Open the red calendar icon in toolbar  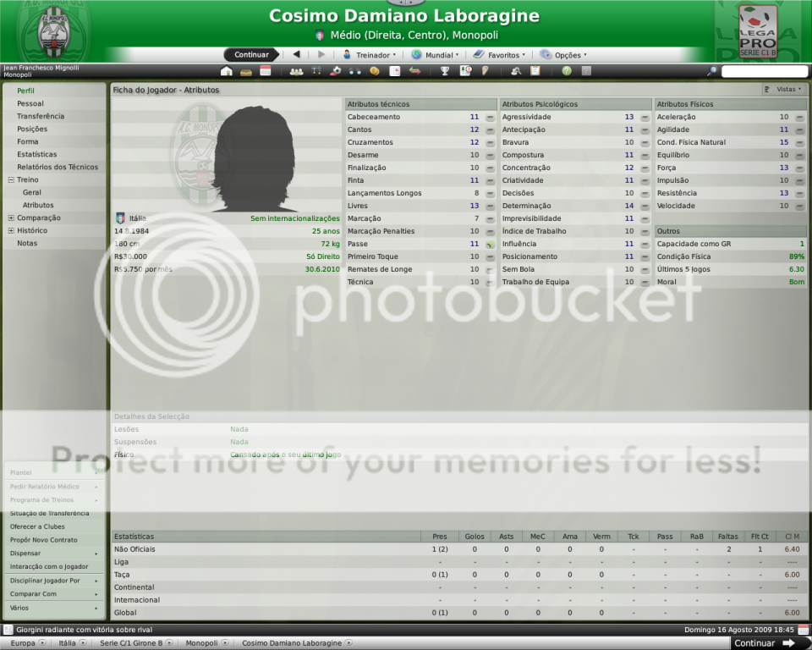pos(266,71)
